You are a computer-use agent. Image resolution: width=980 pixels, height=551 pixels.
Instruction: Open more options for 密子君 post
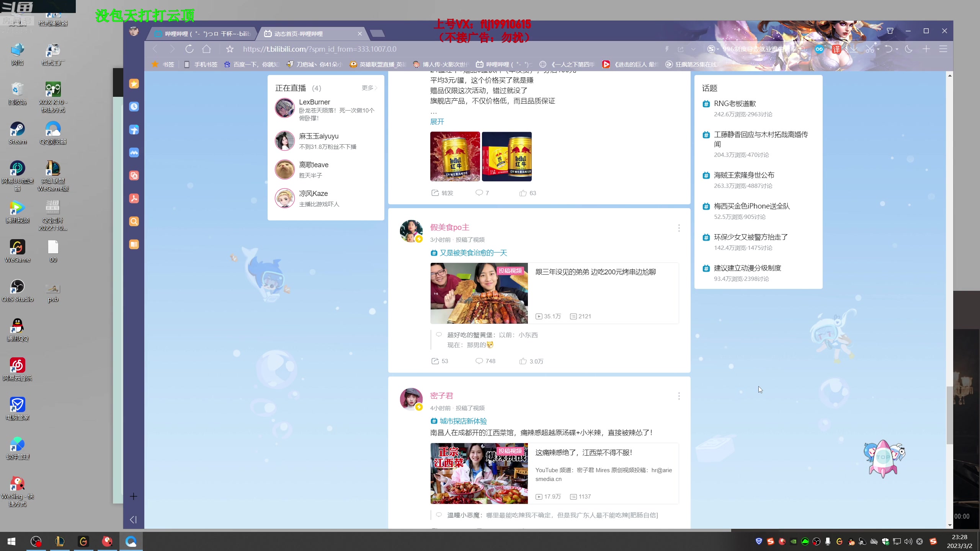[x=679, y=396]
